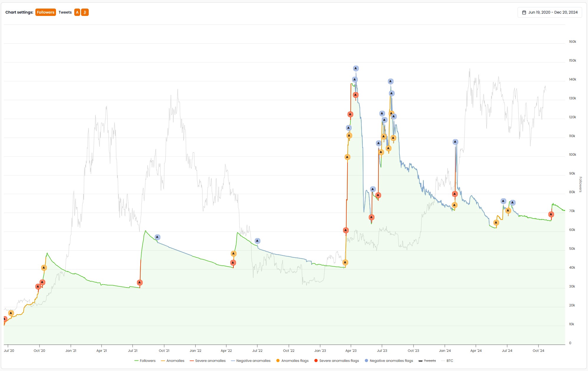Click the blue negative anomaly flag near September 2021
588x371 pixels.
tap(158, 237)
